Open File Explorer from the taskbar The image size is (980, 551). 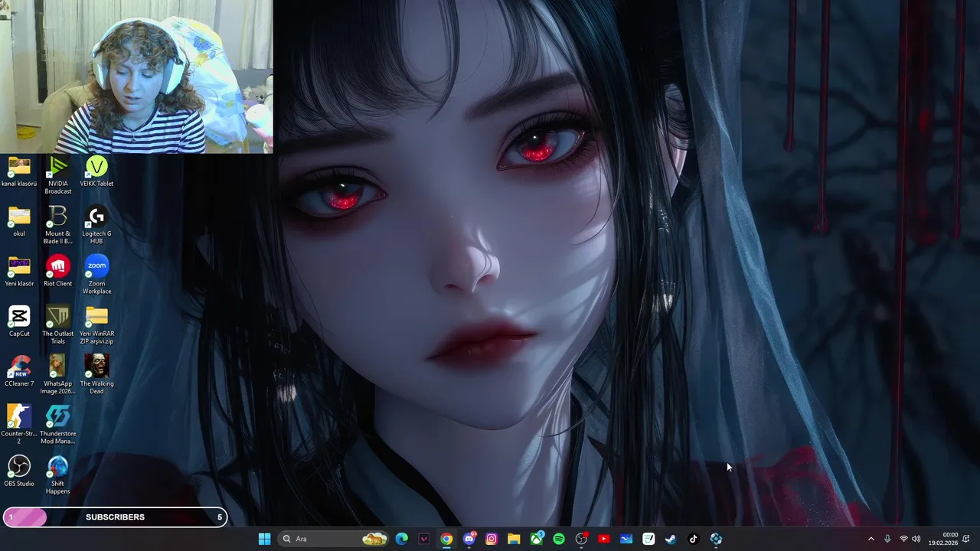pyautogui.click(x=514, y=539)
